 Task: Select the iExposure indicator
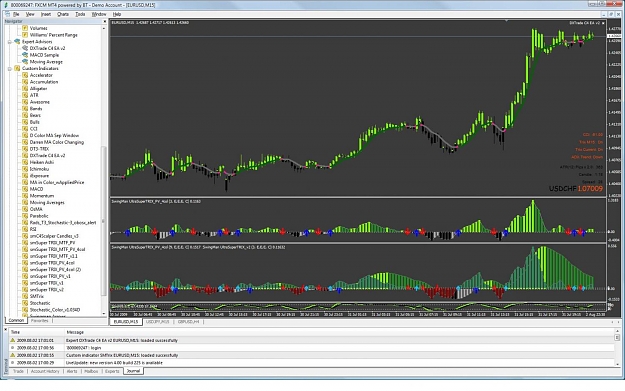[39, 176]
